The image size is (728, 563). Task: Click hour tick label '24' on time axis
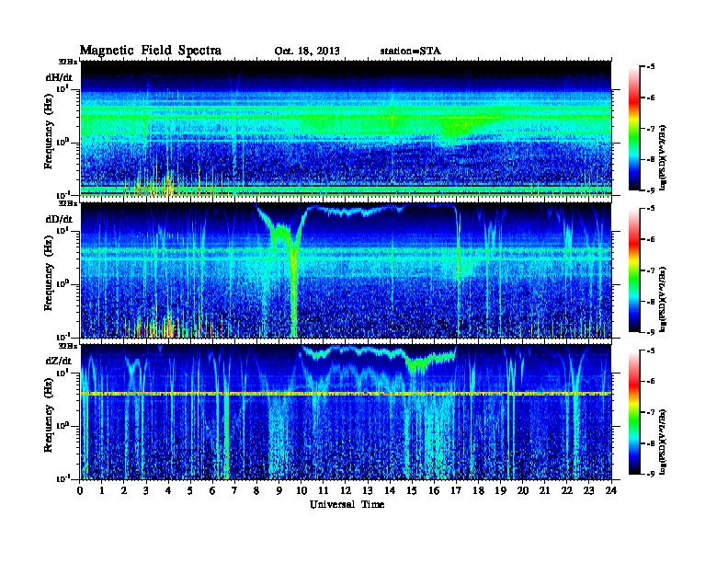611,490
